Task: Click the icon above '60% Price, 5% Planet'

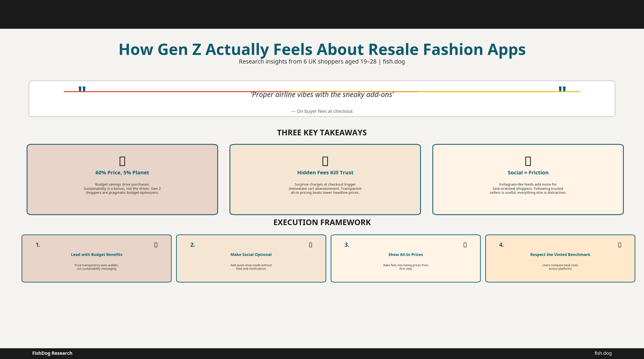Action: tap(122, 161)
